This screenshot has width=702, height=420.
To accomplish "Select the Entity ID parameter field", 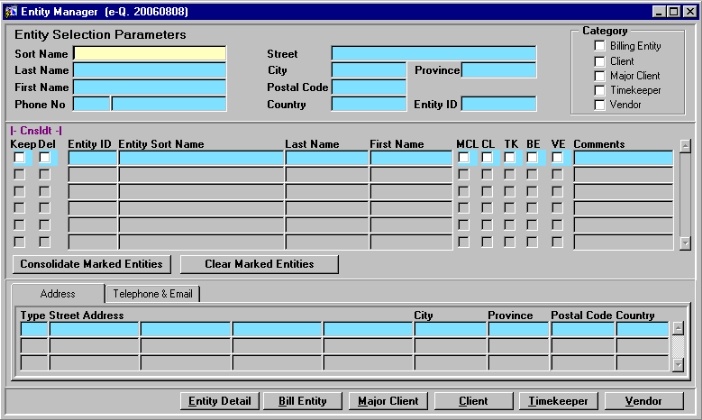I will pos(498,103).
